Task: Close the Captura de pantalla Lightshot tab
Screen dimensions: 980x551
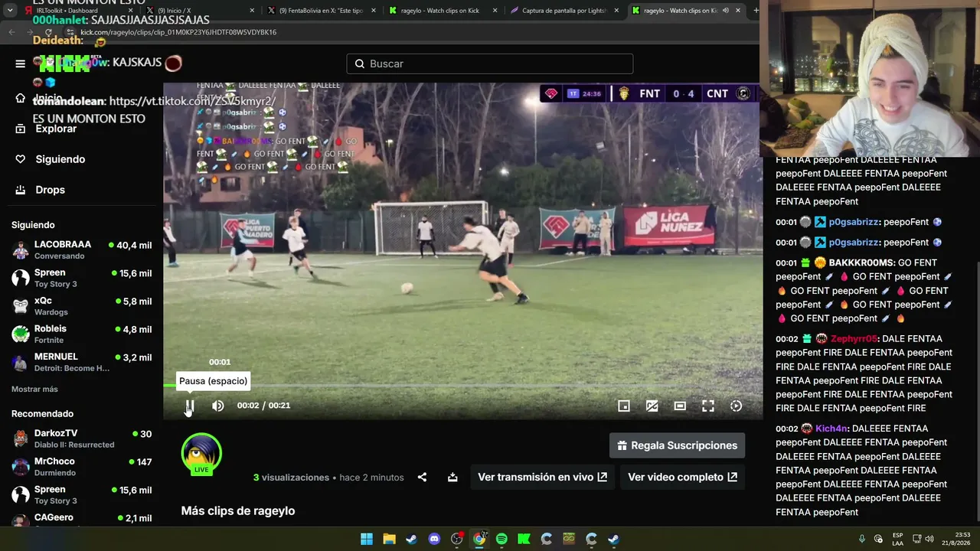Action: 616,11
